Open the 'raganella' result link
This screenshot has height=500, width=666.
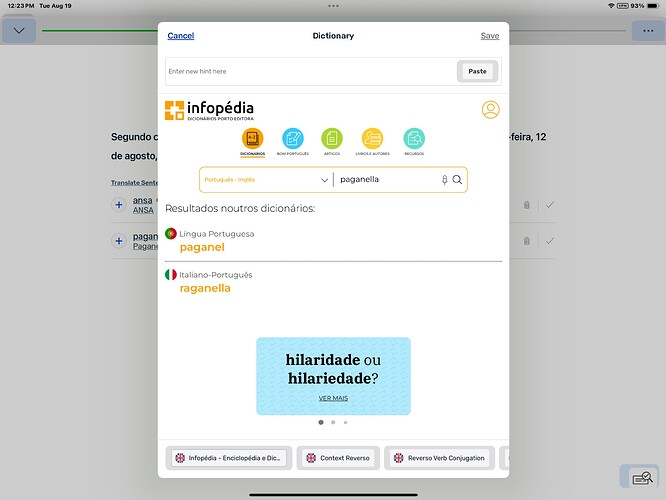[x=205, y=288]
